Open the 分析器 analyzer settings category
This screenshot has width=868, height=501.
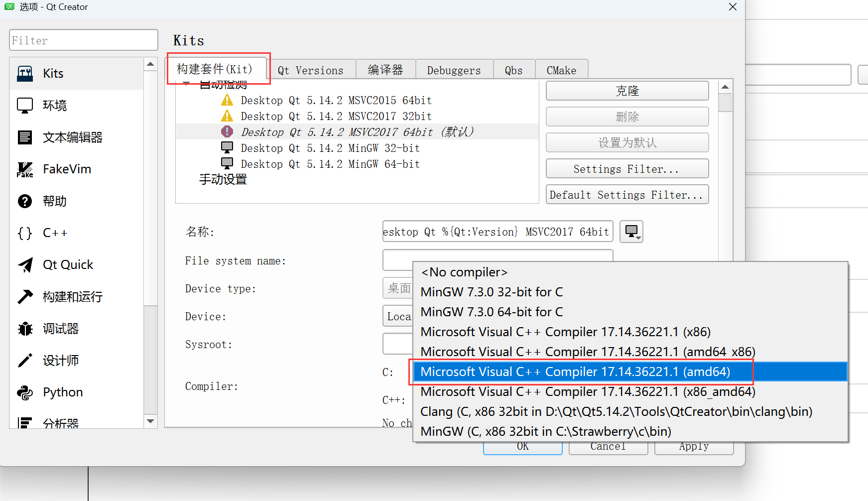[x=77, y=422]
